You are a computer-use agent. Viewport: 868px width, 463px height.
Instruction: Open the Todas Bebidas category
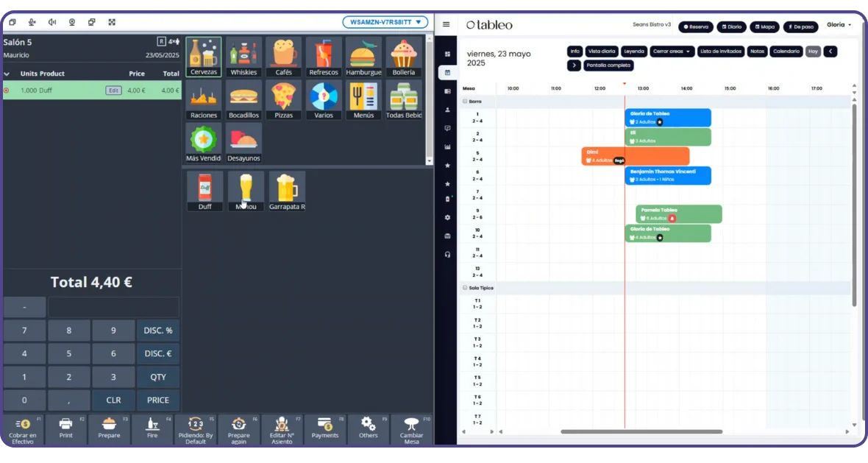404,99
